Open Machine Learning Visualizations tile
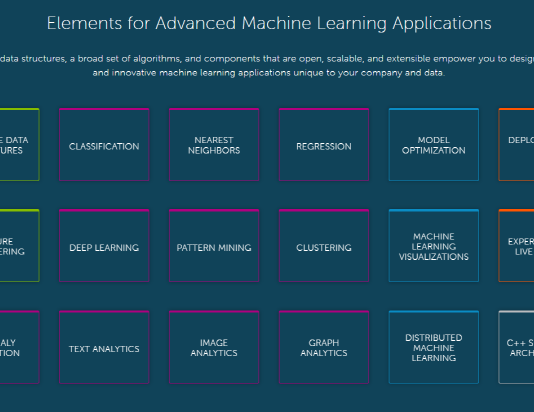 tap(434, 246)
